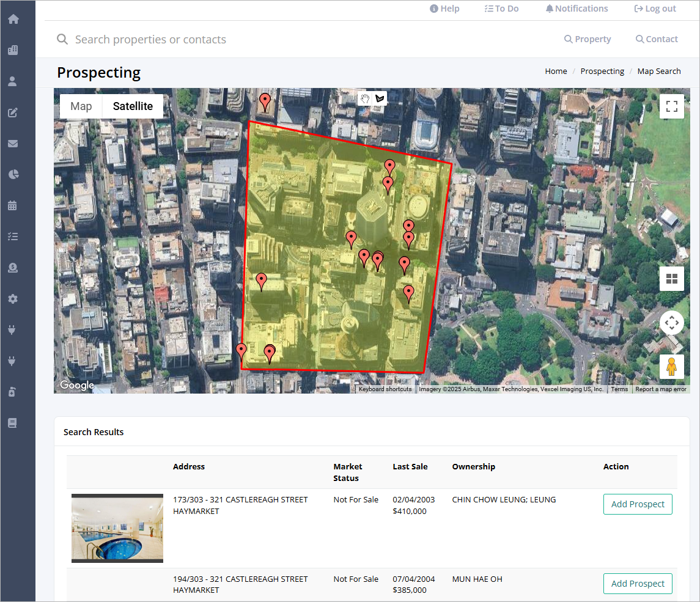Viewport: 700px width, 602px height.
Task: Open the settings gear icon
Action: pos(13,298)
